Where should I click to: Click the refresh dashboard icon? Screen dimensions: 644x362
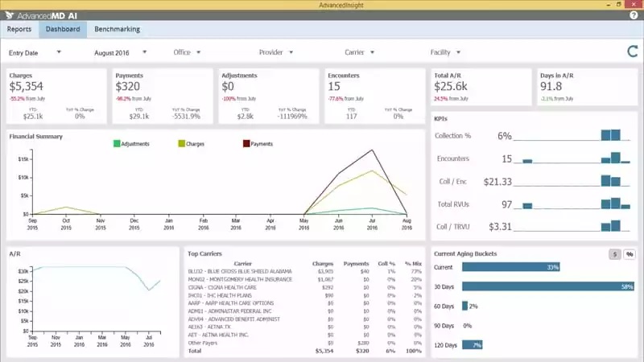click(631, 52)
